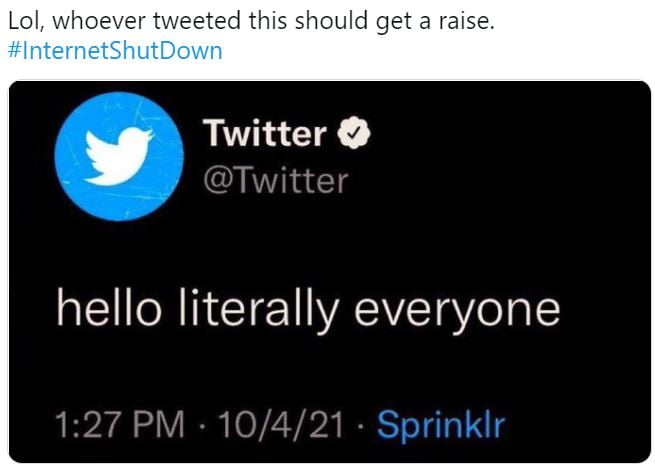
Task: Open the Sprinklr source link
Action: pyautogui.click(x=441, y=425)
